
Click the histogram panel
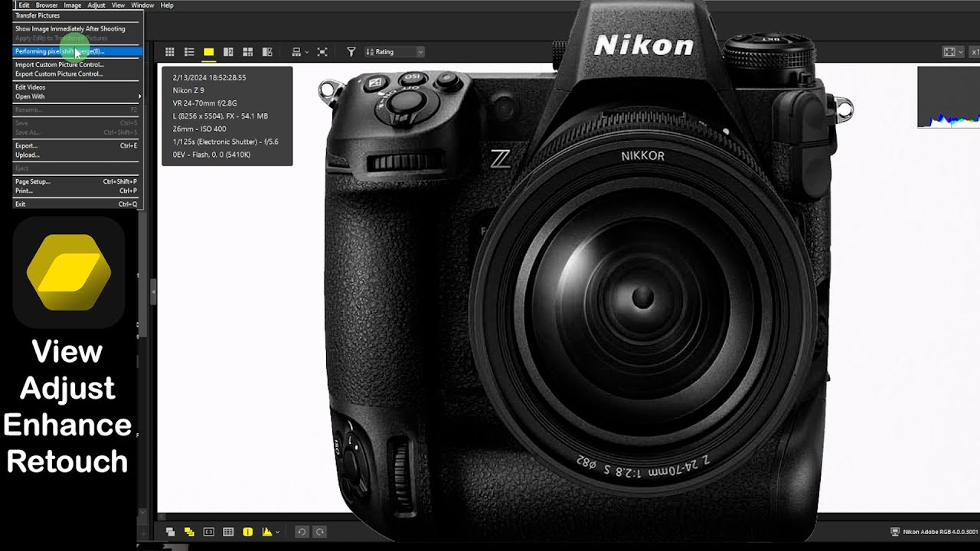[949, 97]
